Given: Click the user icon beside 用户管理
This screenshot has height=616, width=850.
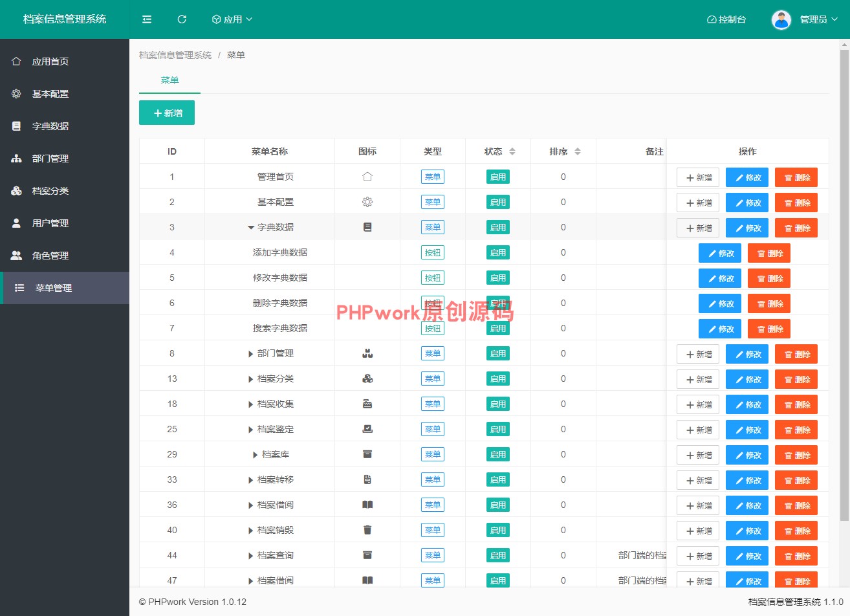Looking at the screenshot, I should coord(16,223).
